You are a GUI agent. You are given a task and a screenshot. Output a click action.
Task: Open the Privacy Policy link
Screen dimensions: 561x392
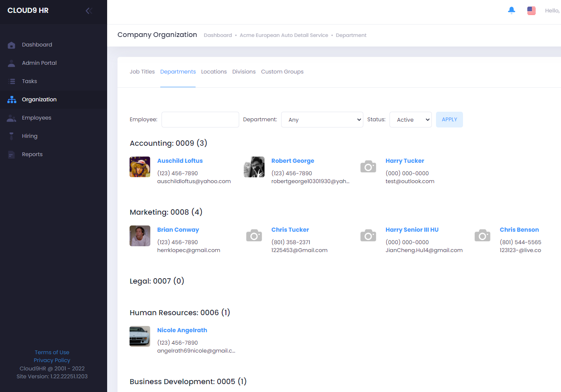(x=51, y=360)
